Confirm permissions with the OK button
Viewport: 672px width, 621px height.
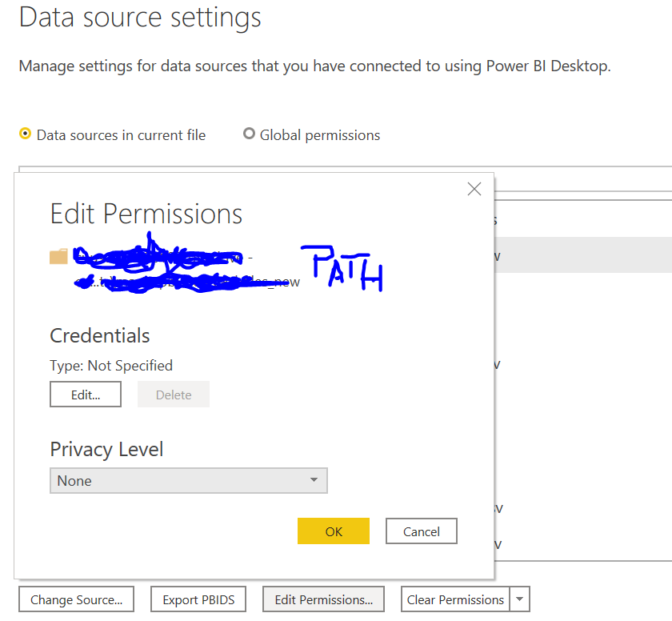(x=334, y=531)
